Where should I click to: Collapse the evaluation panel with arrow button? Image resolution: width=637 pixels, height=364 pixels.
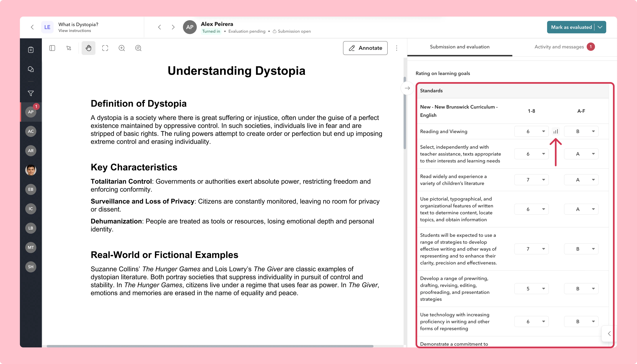pos(407,88)
